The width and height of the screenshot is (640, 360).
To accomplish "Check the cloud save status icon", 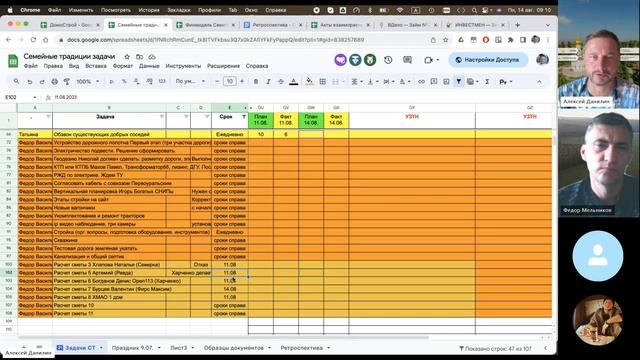I will 152,57.
